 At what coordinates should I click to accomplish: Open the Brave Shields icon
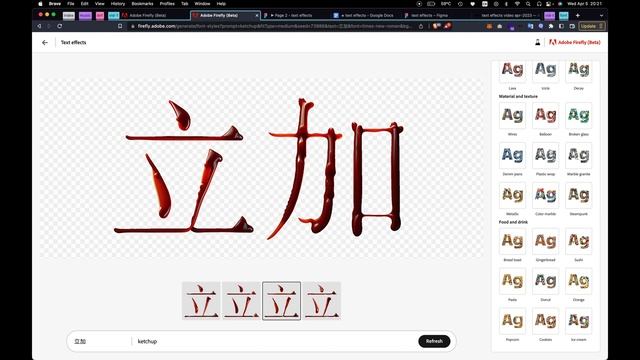pos(436,26)
